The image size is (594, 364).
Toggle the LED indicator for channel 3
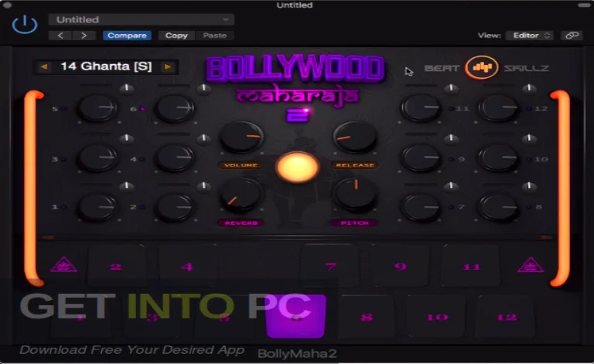click(64, 159)
